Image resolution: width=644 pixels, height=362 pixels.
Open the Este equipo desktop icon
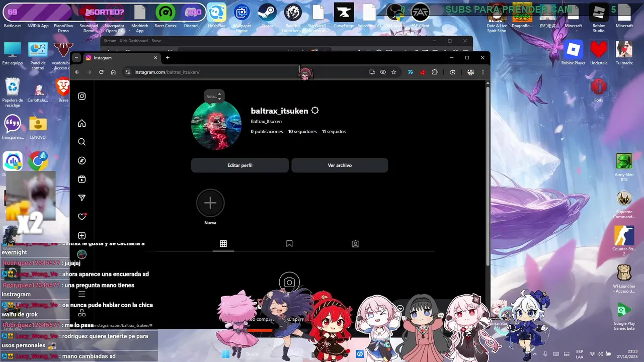[13, 53]
